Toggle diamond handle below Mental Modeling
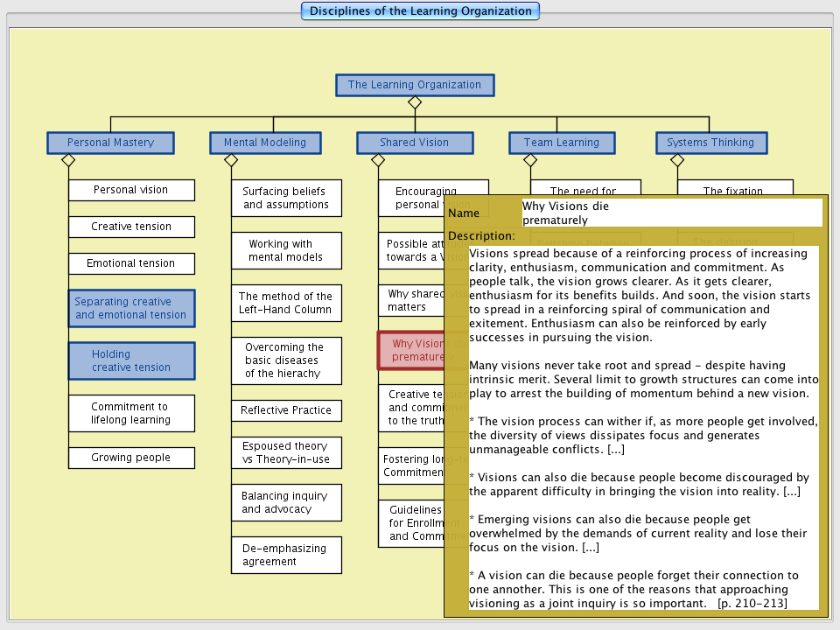840x630 pixels. (x=231, y=160)
